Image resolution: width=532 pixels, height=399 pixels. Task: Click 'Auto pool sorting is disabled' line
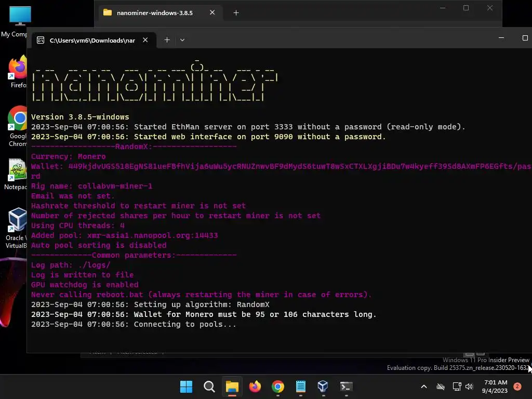pyautogui.click(x=99, y=245)
